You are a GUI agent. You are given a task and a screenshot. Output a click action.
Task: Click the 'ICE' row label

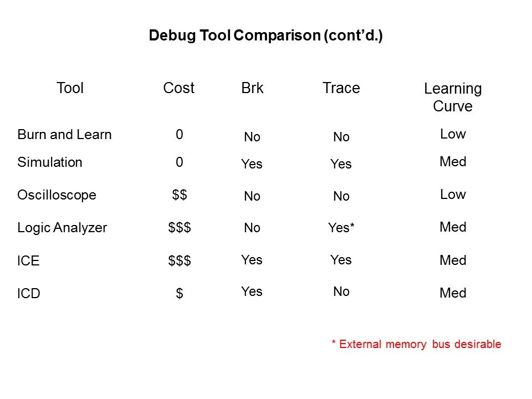28,261
